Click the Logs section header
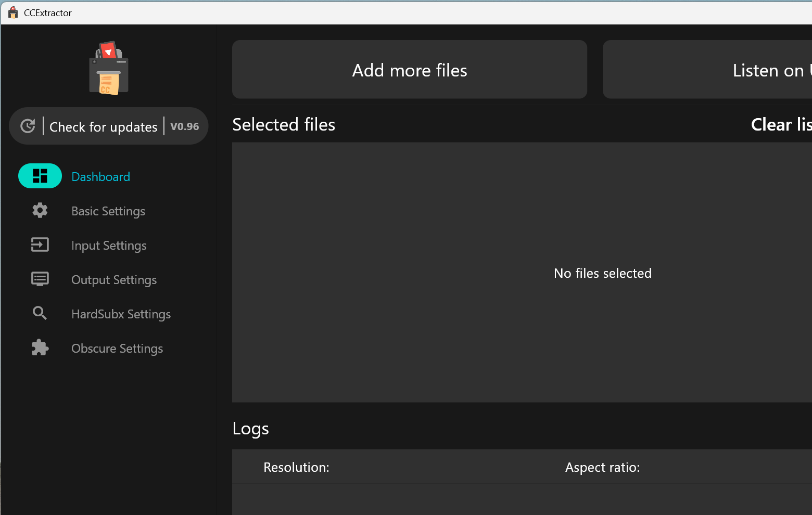812x515 pixels. pyautogui.click(x=250, y=428)
